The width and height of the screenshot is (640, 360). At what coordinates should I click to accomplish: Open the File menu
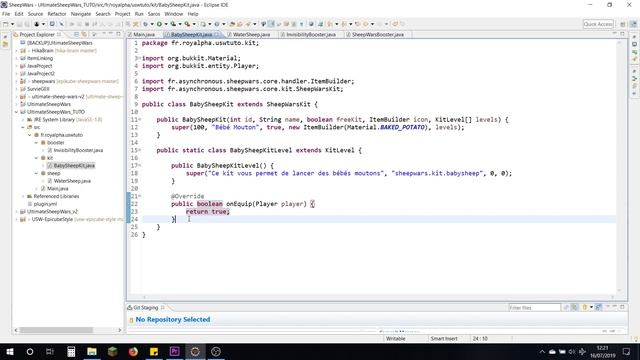(x=6, y=14)
